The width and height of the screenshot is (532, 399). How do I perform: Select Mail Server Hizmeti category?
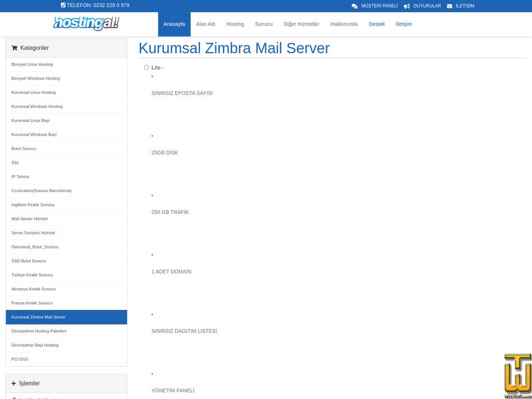point(67,219)
